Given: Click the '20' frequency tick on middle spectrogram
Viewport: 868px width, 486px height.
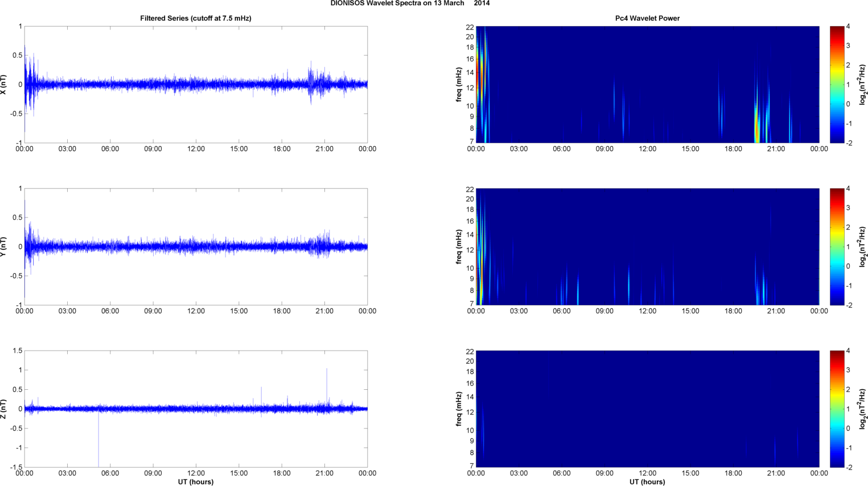Looking at the screenshot, I should [470, 199].
